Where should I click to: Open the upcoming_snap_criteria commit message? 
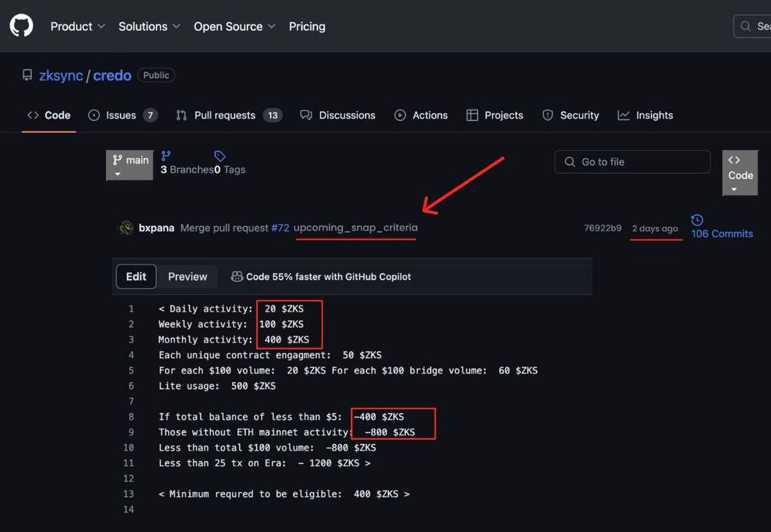[355, 228]
